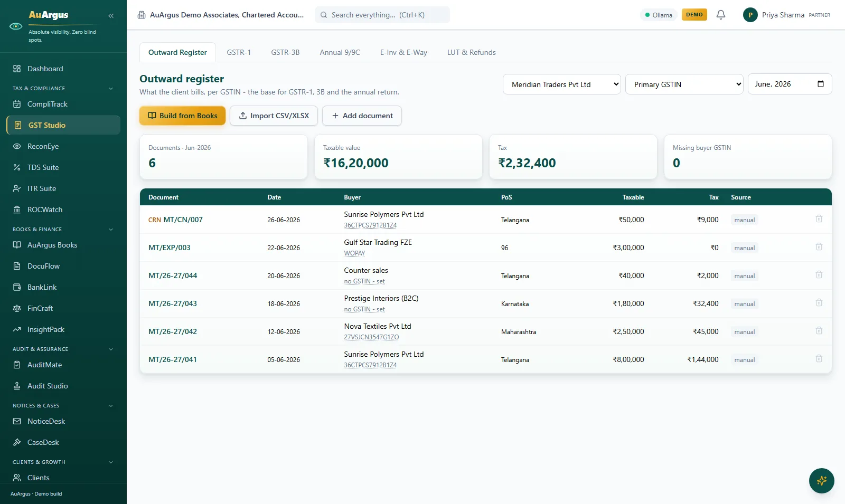The height and width of the screenshot is (504, 845).
Task: Open Audit Studio from sidebar
Action: [x=63, y=386]
